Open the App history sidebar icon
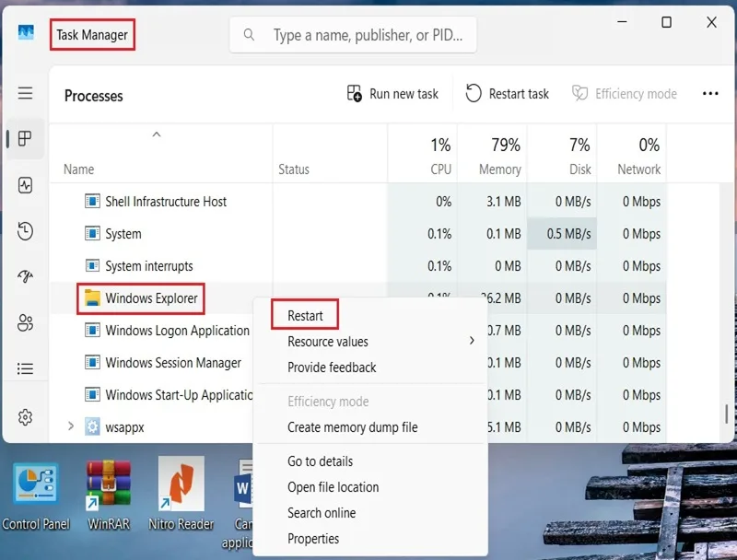 26,231
